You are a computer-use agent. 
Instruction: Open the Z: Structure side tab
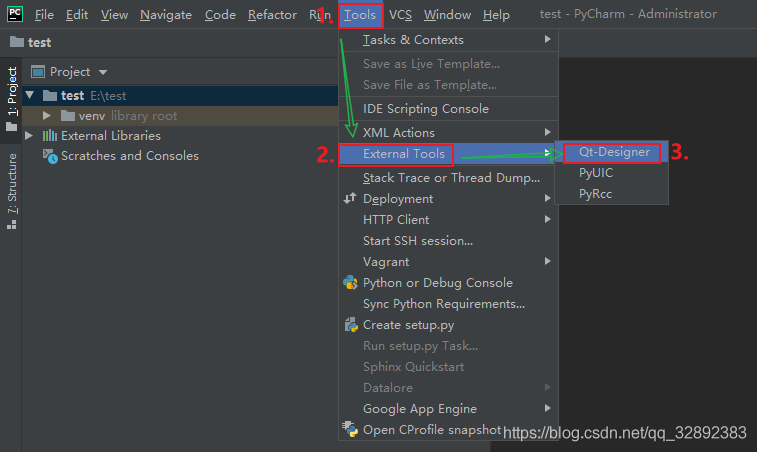coord(12,190)
